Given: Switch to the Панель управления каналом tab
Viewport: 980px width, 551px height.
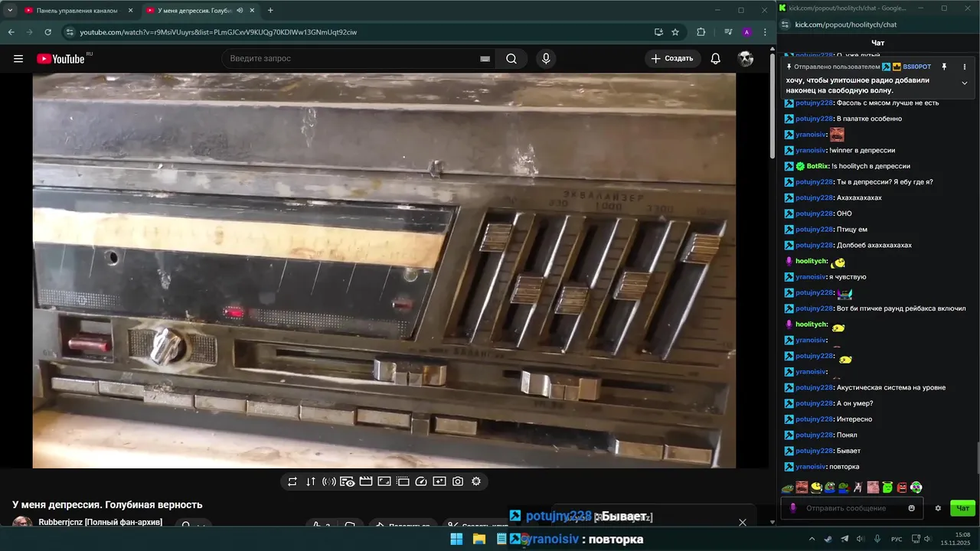Looking at the screenshot, I should point(78,11).
